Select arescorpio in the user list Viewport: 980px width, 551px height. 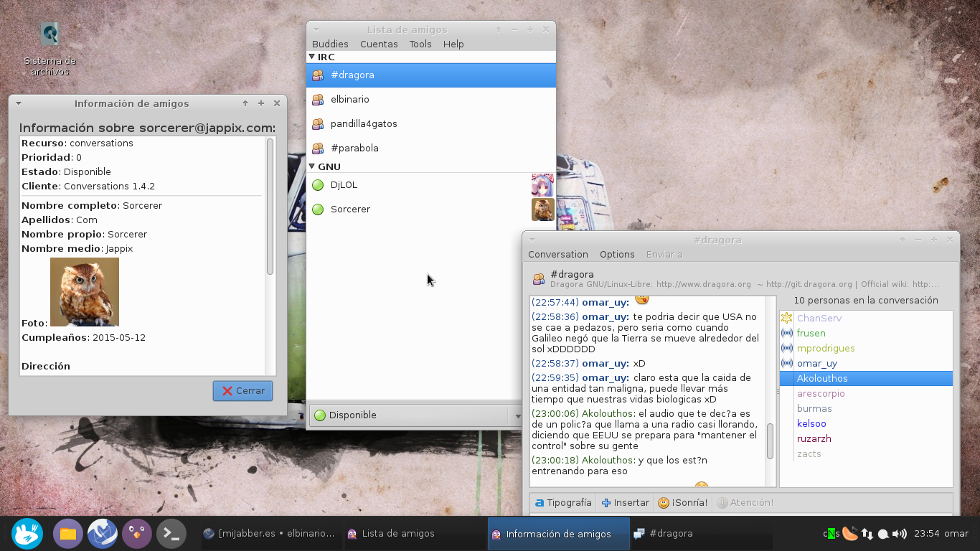(x=866, y=393)
